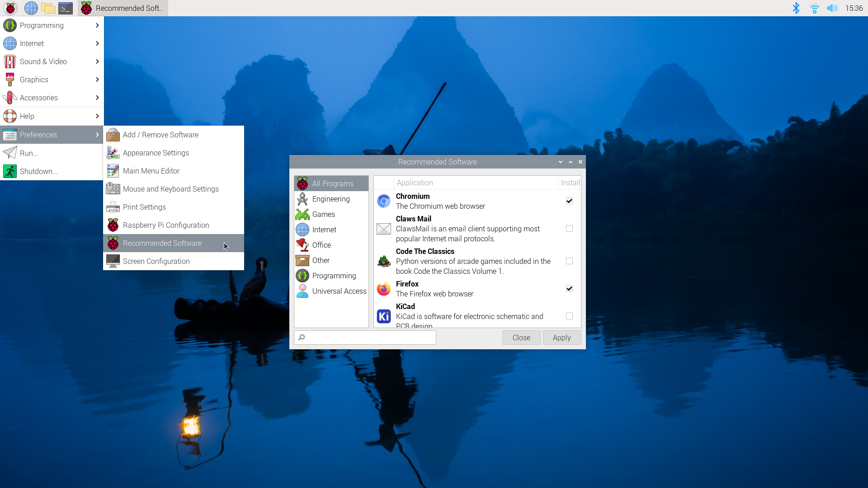Image resolution: width=868 pixels, height=488 pixels.
Task: Click the Bluetooth icon in system tray
Action: coord(796,8)
